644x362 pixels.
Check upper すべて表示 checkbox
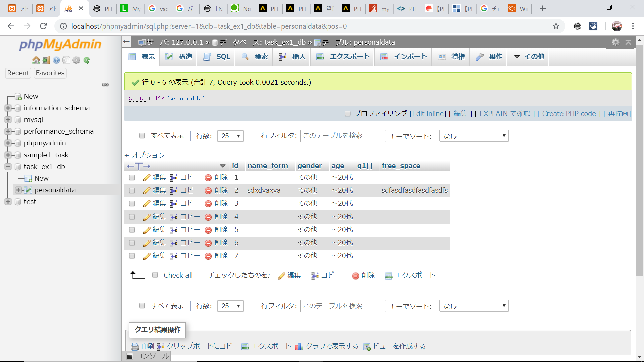[x=142, y=136]
